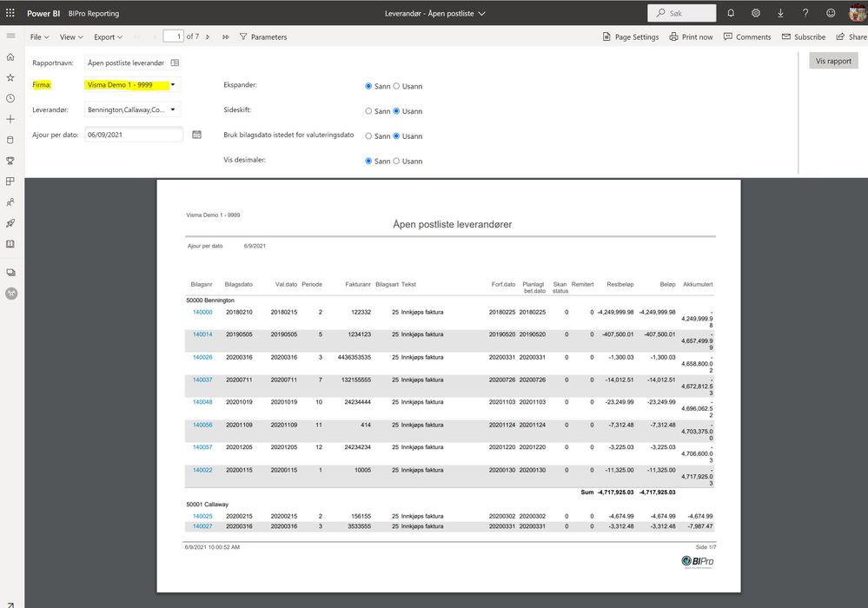868x608 pixels.
Task: Open Shared with me icon in the sidebar
Action: pos(10,202)
